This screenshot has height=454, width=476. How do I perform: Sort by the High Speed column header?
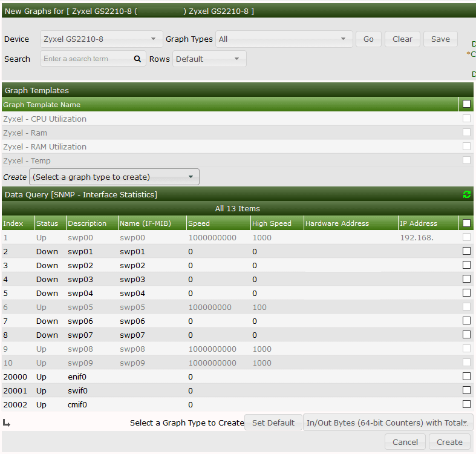272,223
